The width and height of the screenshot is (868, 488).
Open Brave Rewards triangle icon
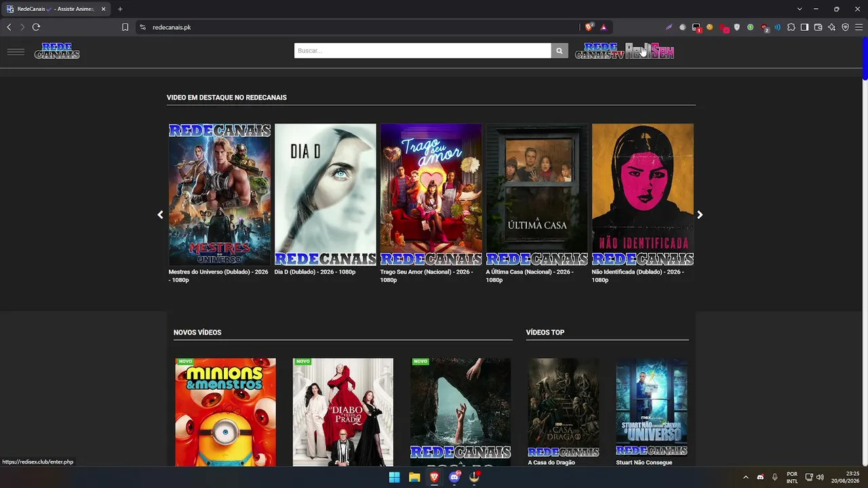(604, 27)
